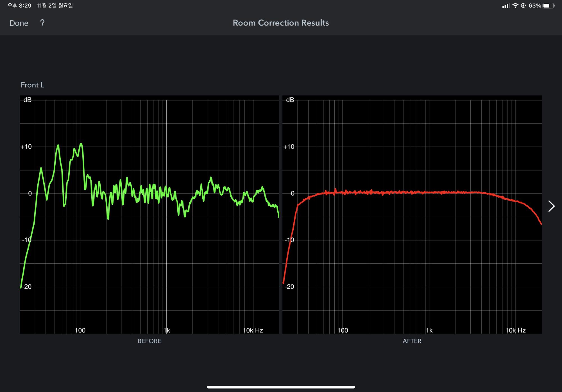Tap the Done button
This screenshot has height=392, width=562.
[x=19, y=23]
